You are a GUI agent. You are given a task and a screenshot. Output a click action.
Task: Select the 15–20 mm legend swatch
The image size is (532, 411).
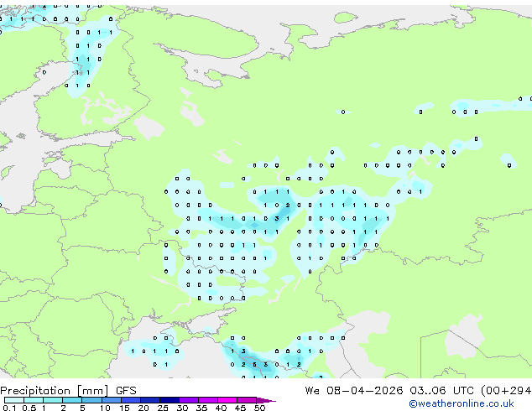pyautogui.click(x=131, y=400)
